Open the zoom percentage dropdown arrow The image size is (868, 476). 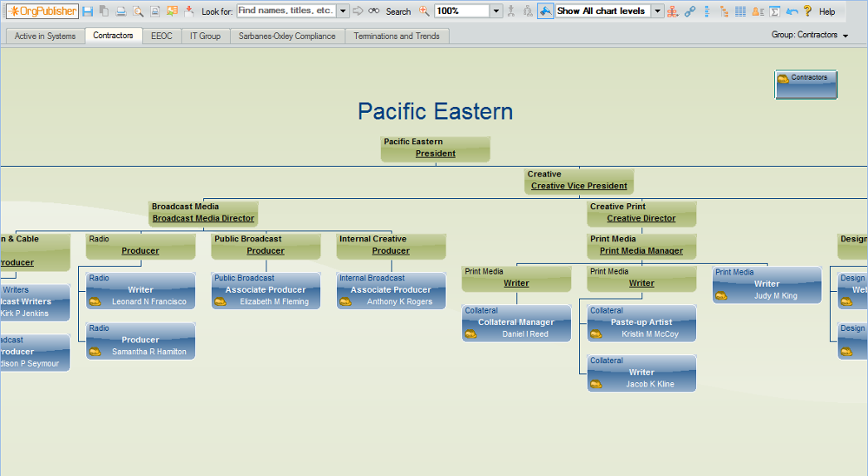[496, 10]
